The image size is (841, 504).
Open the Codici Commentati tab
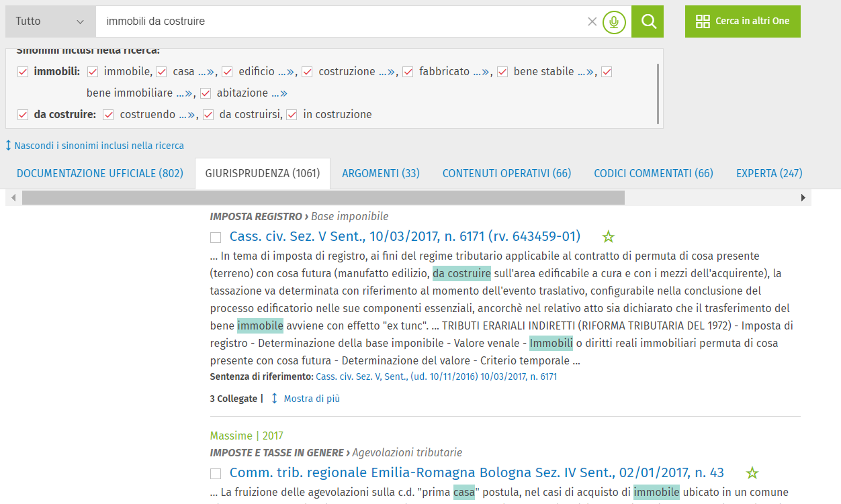(x=653, y=173)
